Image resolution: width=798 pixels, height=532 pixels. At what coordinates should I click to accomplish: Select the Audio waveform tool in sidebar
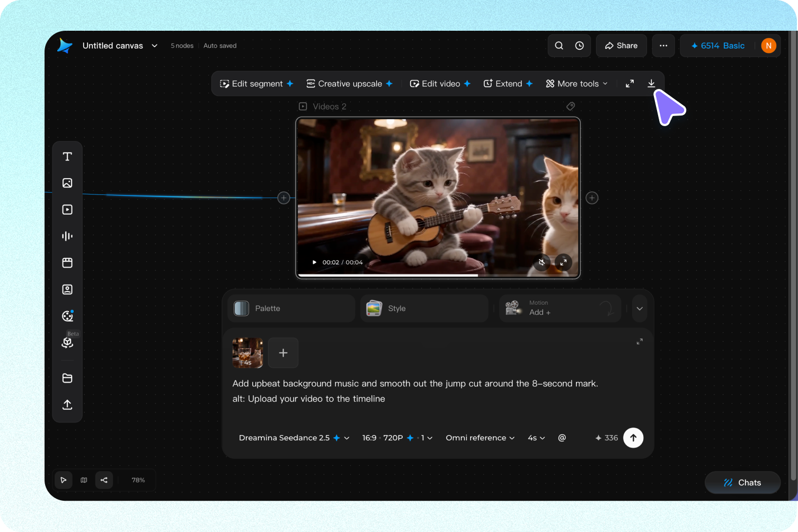pyautogui.click(x=67, y=236)
